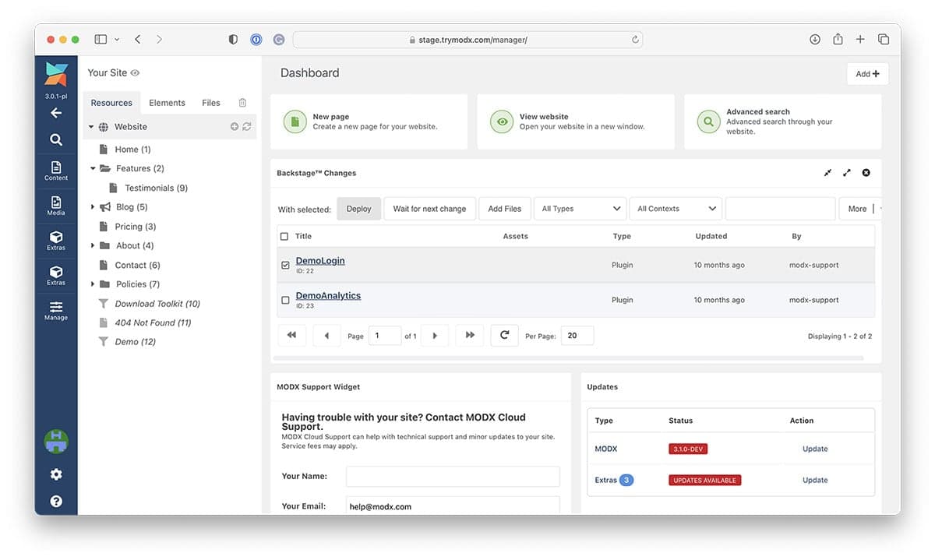Click the Deploy button

point(358,209)
